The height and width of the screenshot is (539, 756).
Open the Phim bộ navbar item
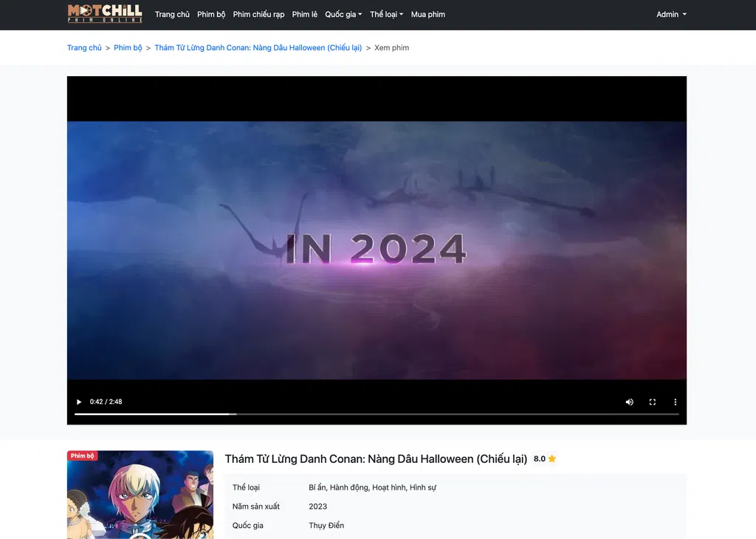tap(211, 15)
